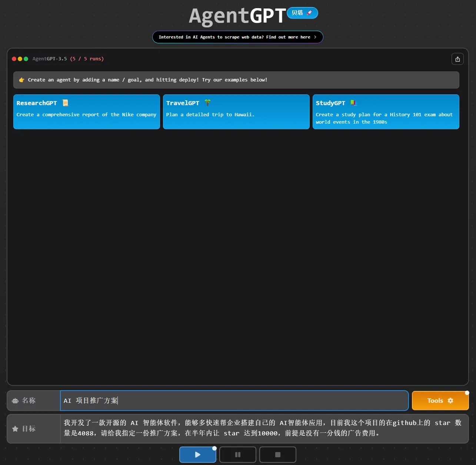Open the 'Interested in AI Agents' banner link
Image resolution: width=476 pixels, height=465 pixels.
[x=238, y=37]
